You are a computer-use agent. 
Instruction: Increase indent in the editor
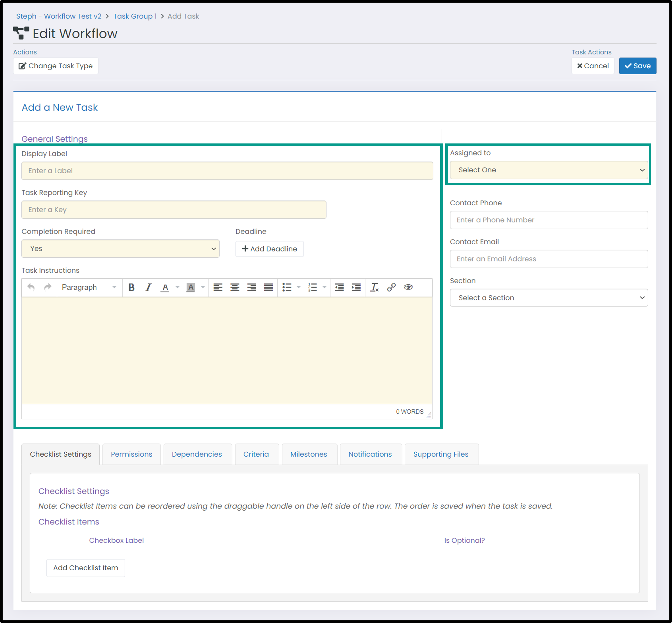pyautogui.click(x=356, y=287)
